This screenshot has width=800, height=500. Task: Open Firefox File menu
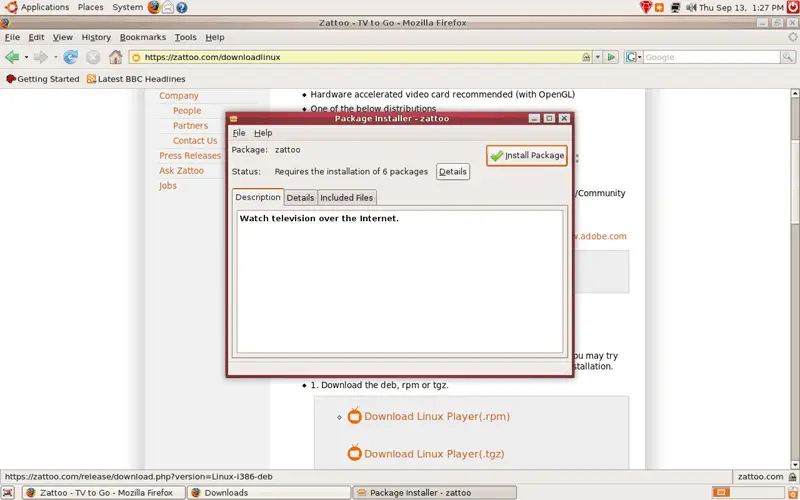coord(12,37)
